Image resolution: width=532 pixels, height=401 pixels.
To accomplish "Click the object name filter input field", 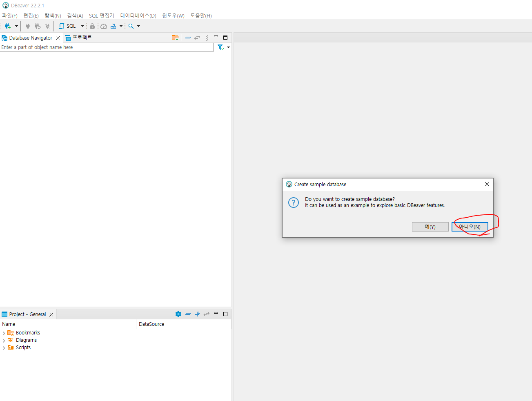I will 107,47.
